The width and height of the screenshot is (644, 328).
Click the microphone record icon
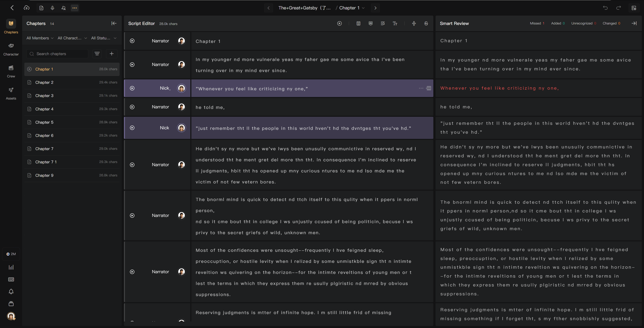click(x=52, y=8)
